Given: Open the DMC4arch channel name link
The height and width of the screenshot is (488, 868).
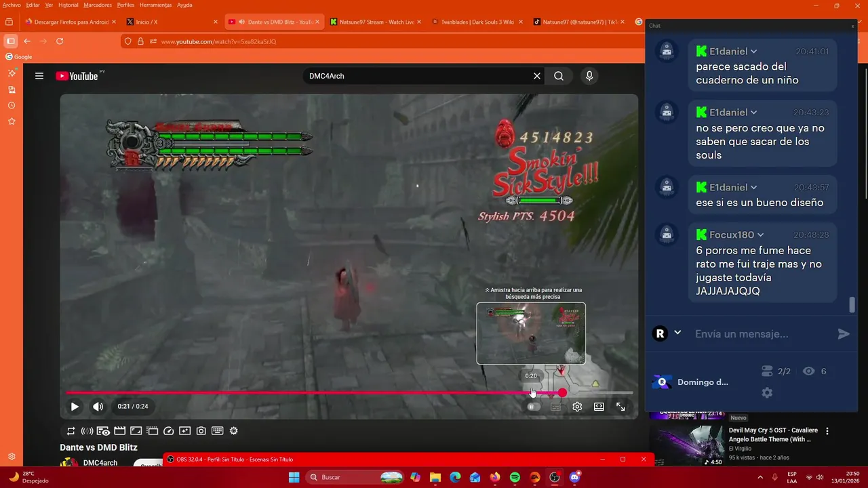Looking at the screenshot, I should click(100, 463).
